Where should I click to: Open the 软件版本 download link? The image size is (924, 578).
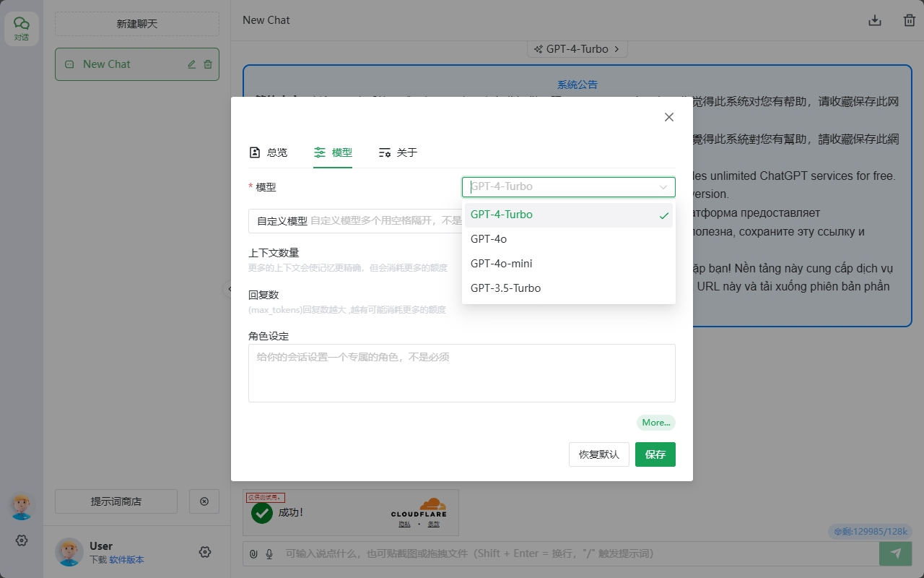pos(127,560)
